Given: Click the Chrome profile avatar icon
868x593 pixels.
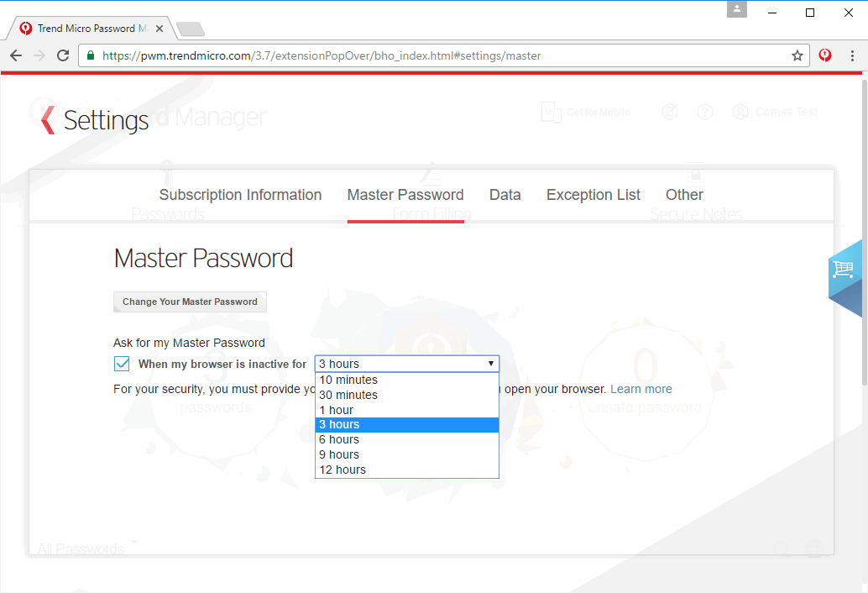Looking at the screenshot, I should coord(737,9).
